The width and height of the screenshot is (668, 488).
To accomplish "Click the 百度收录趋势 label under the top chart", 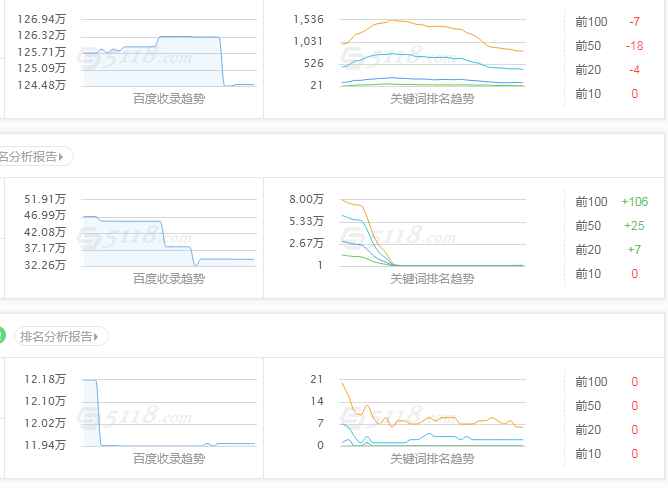I will 168,99.
